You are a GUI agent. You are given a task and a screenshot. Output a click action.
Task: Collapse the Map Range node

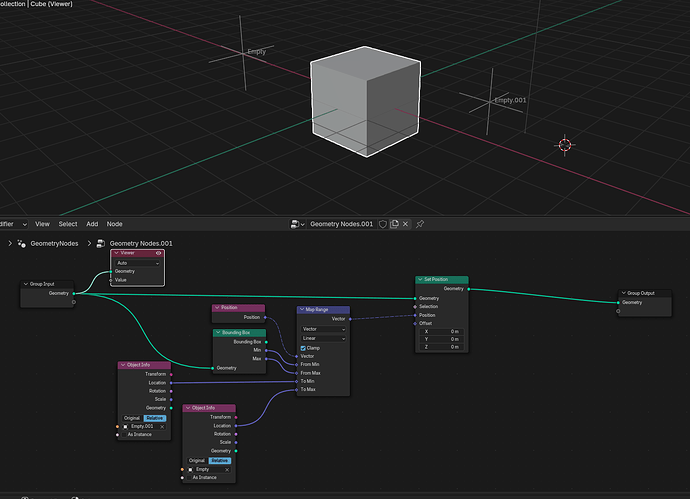pyautogui.click(x=302, y=309)
